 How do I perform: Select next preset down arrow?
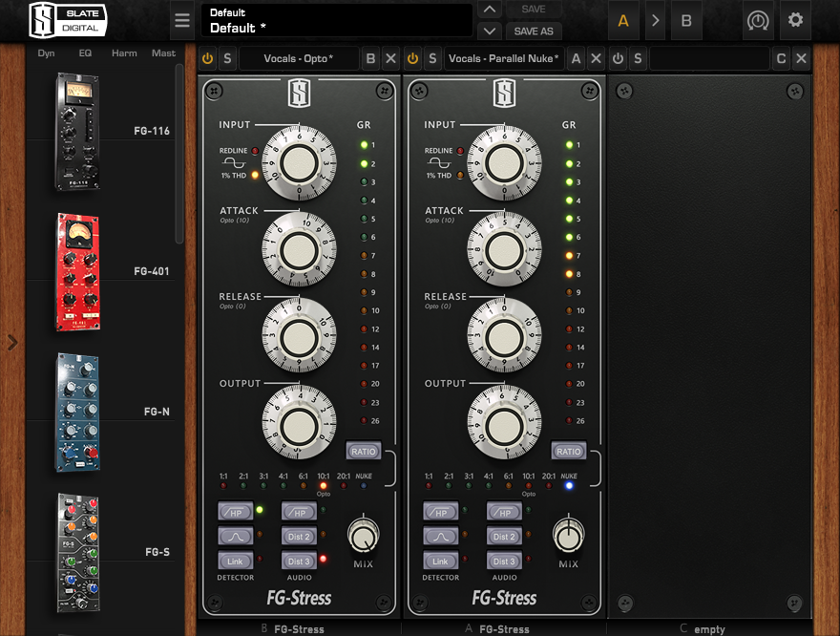489,31
